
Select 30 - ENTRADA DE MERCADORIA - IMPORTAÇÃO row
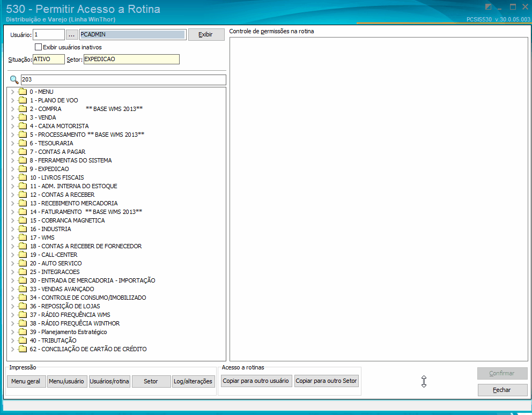pos(92,280)
